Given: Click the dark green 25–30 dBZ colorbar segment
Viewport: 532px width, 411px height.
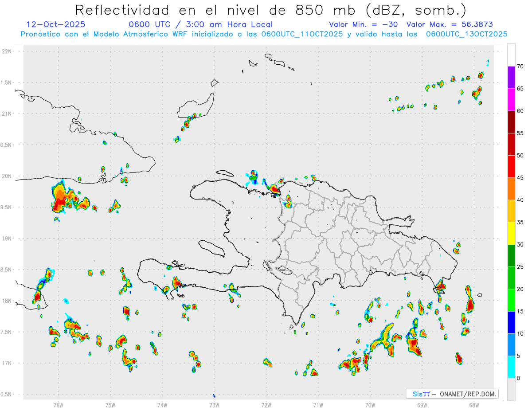Looking at the screenshot, I should [511, 256].
